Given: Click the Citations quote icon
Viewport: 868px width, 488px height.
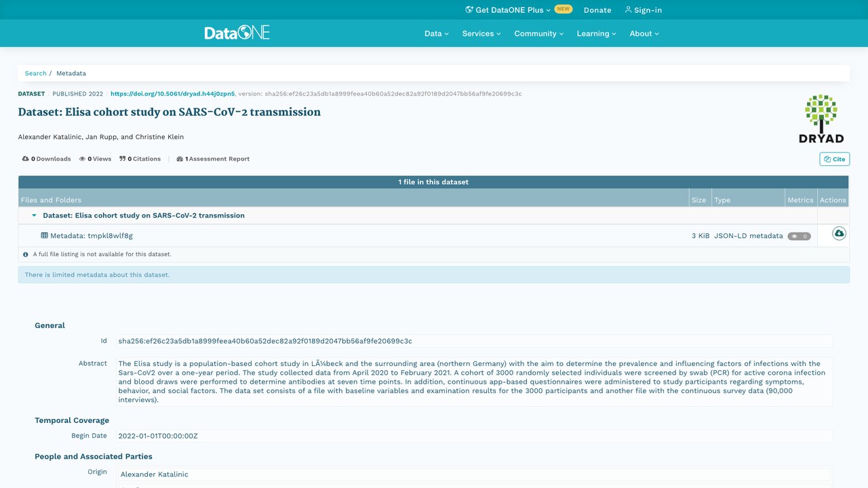Looking at the screenshot, I should tap(123, 159).
